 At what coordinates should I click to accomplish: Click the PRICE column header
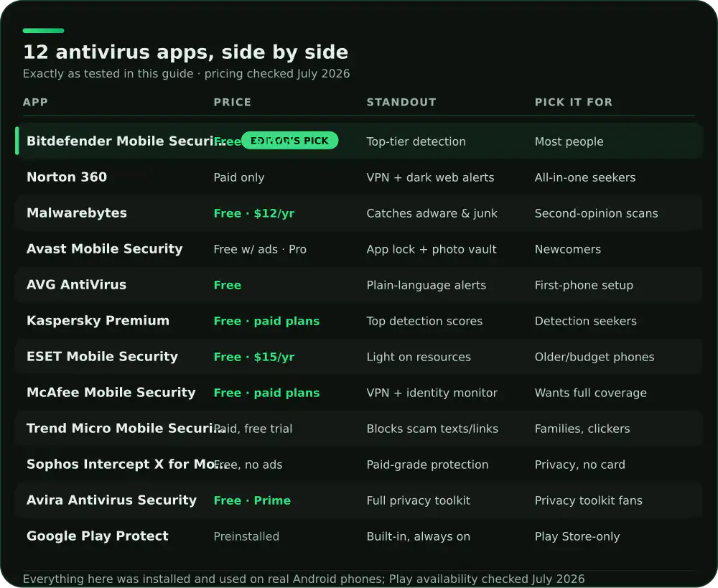[233, 102]
